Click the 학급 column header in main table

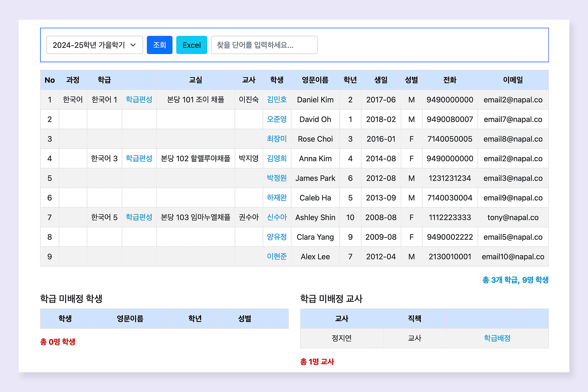104,80
